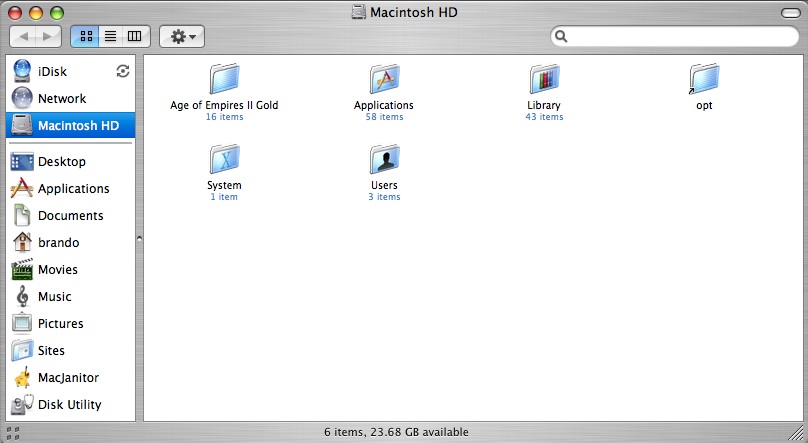
Task: Minimize window with yellow button
Action: [x=36, y=13]
